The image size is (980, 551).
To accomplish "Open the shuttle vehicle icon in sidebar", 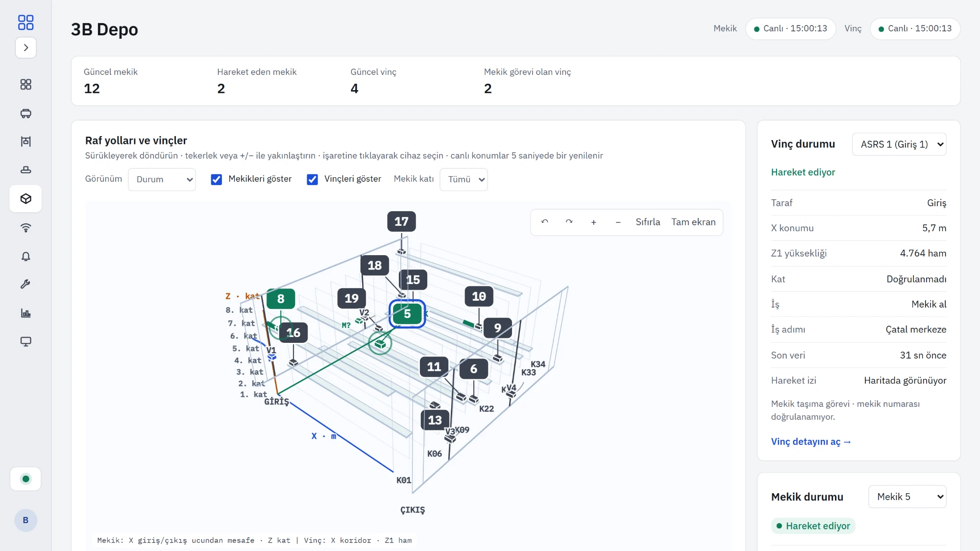I will click(x=26, y=113).
